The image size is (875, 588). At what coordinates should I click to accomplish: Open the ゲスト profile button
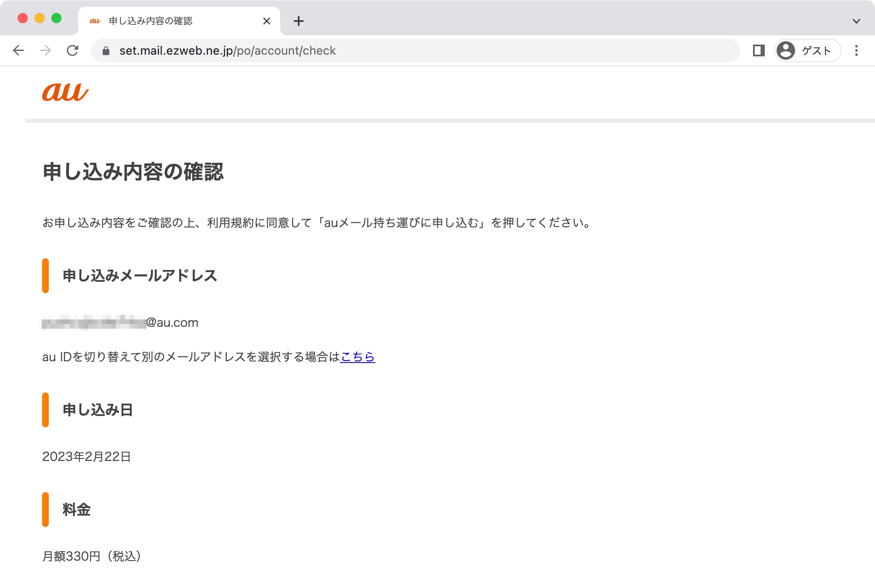point(808,50)
